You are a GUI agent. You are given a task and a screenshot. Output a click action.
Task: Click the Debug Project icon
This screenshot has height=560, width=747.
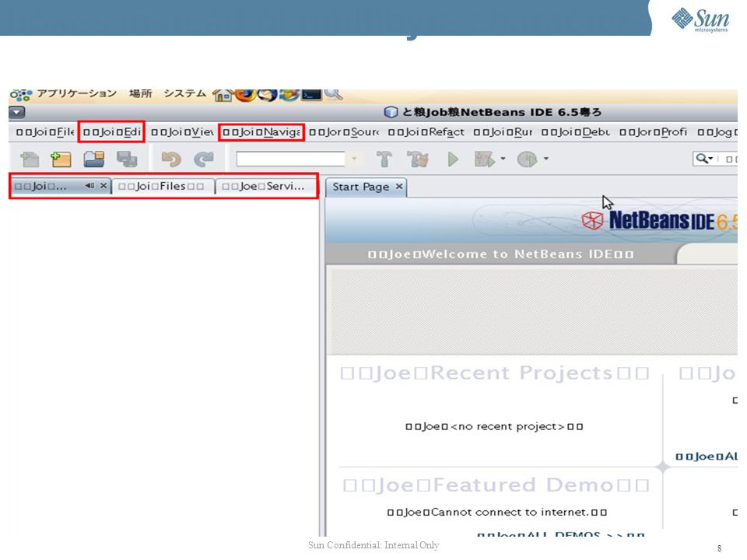485,159
